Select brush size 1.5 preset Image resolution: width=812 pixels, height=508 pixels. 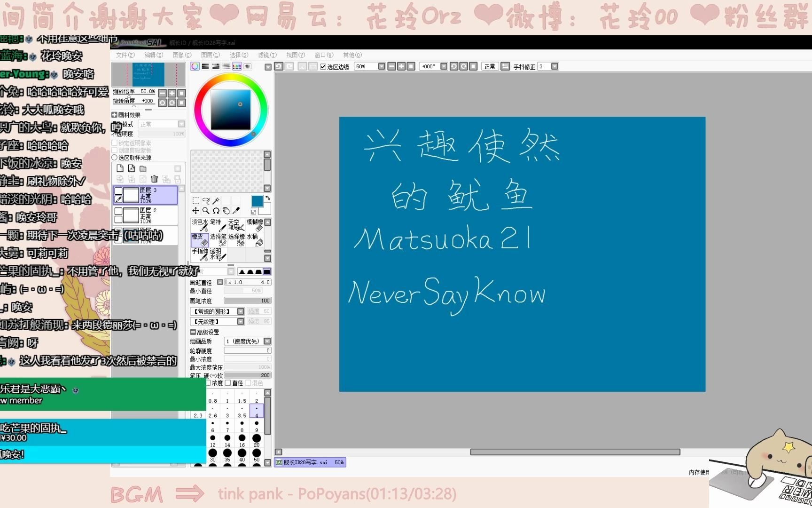pos(242,397)
